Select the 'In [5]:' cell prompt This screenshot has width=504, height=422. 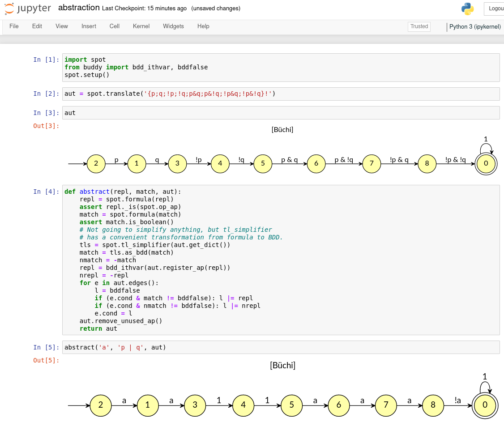point(46,347)
